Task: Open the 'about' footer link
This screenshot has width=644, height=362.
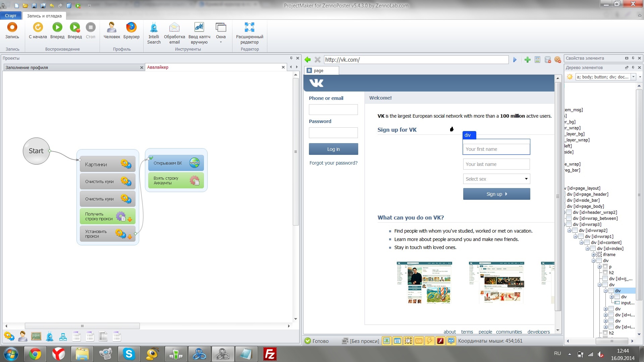Action: click(x=449, y=332)
